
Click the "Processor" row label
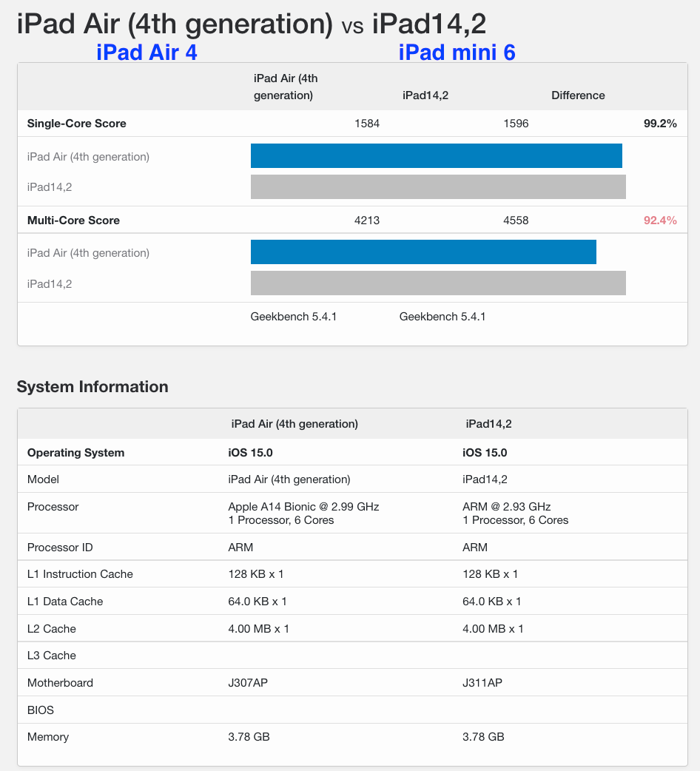53,507
